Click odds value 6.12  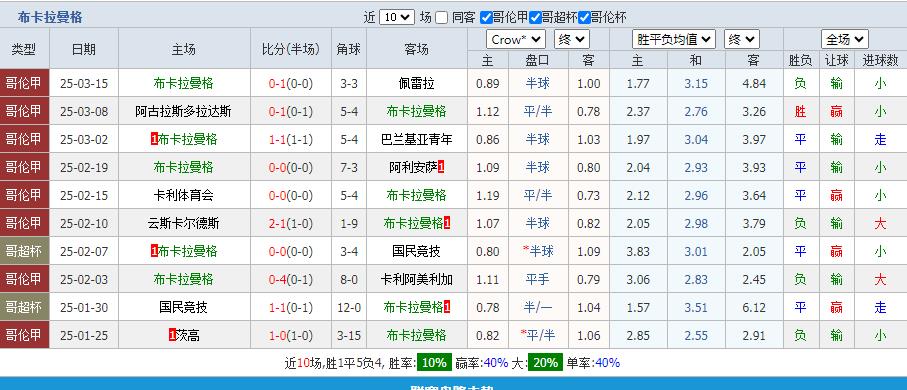(x=754, y=308)
